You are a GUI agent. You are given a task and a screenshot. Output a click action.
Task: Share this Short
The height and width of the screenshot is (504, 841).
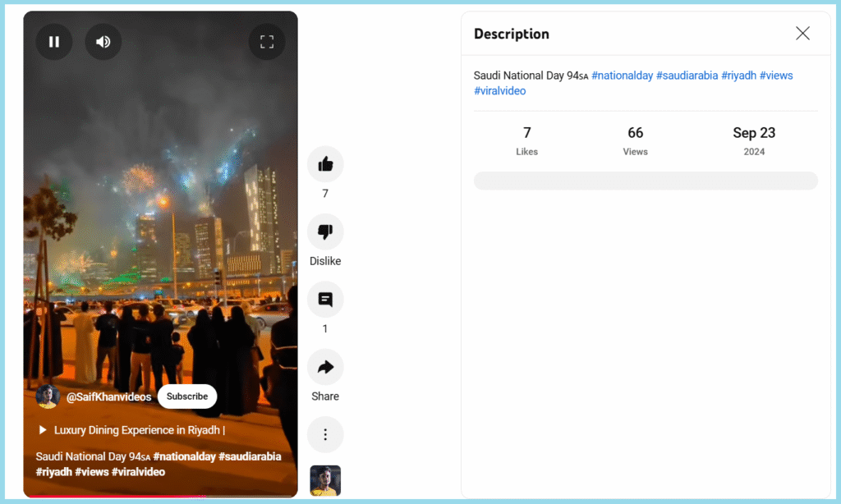point(325,367)
